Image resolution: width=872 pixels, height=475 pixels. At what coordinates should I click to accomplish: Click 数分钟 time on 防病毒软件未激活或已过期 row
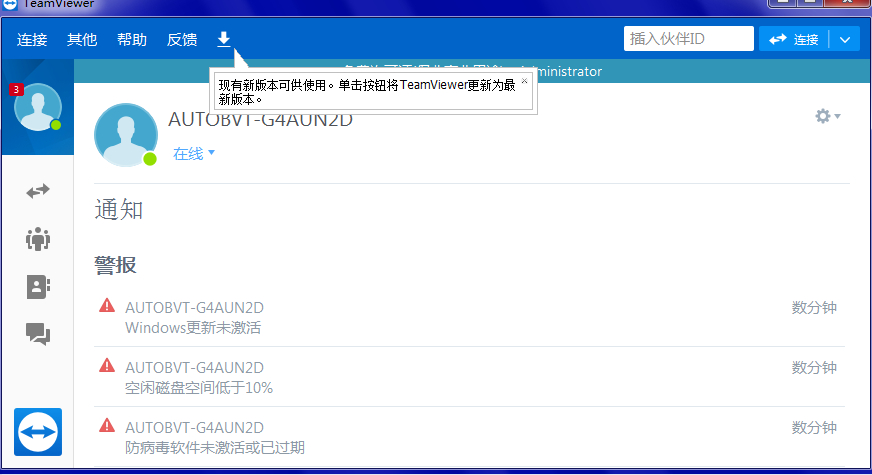pyautogui.click(x=814, y=428)
